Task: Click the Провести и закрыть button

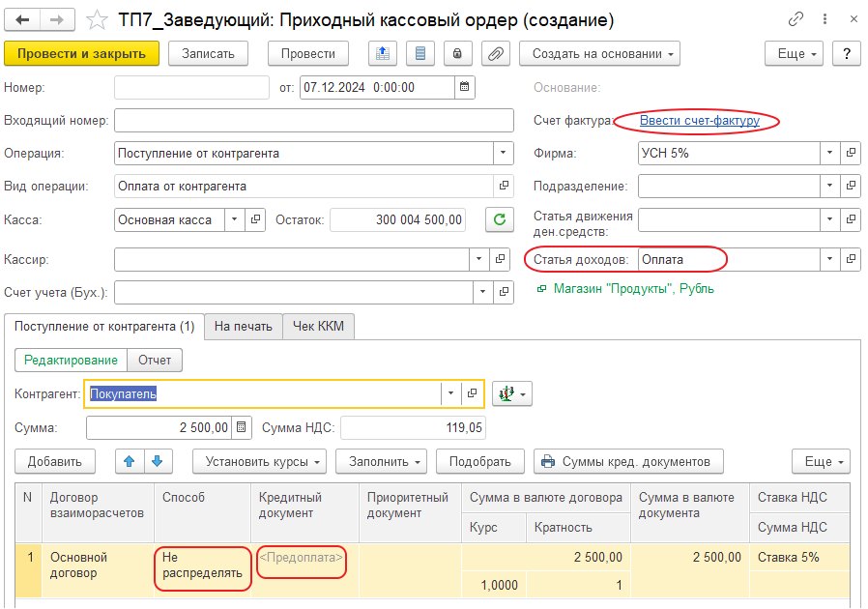Action: [81, 54]
